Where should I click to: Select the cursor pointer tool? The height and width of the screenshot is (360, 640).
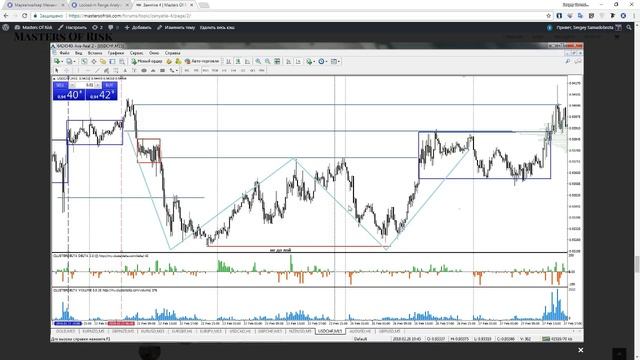click(x=56, y=70)
